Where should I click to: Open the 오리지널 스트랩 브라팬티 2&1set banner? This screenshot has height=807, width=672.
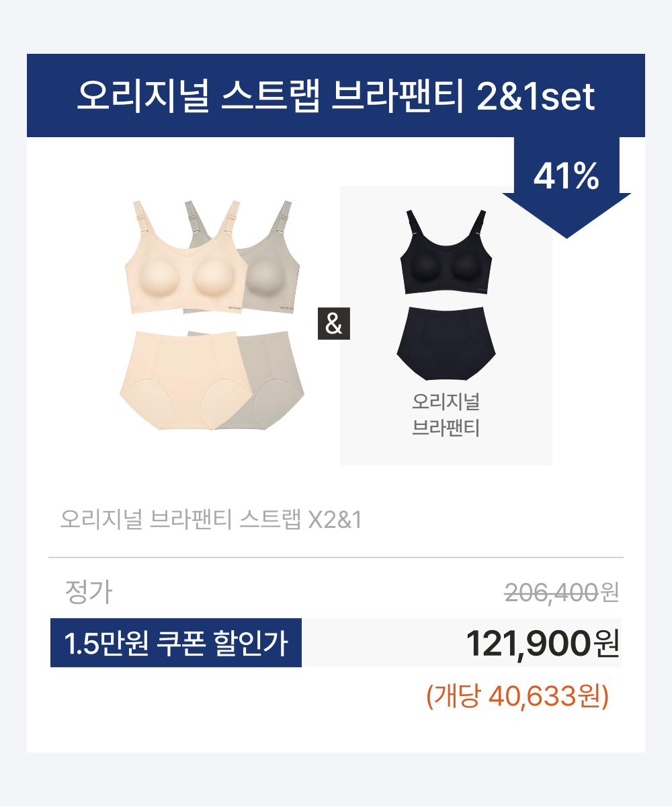pos(336,95)
